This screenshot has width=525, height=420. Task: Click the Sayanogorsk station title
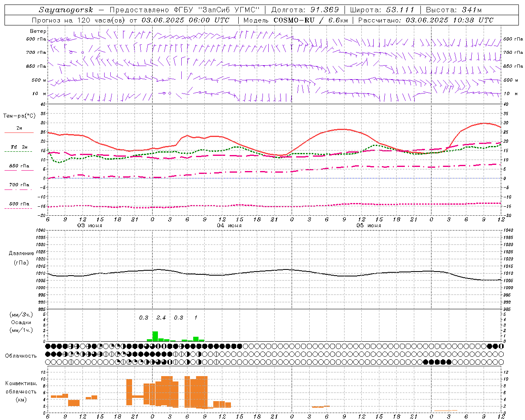(x=66, y=10)
